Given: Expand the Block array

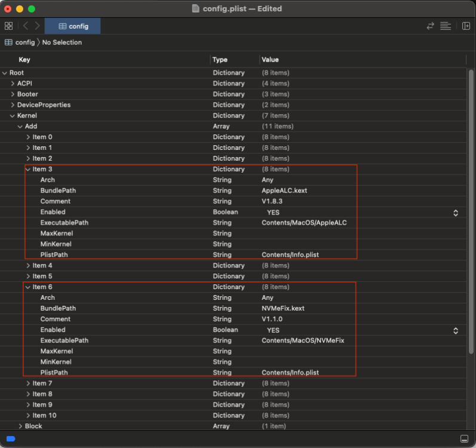Looking at the screenshot, I should [x=20, y=426].
